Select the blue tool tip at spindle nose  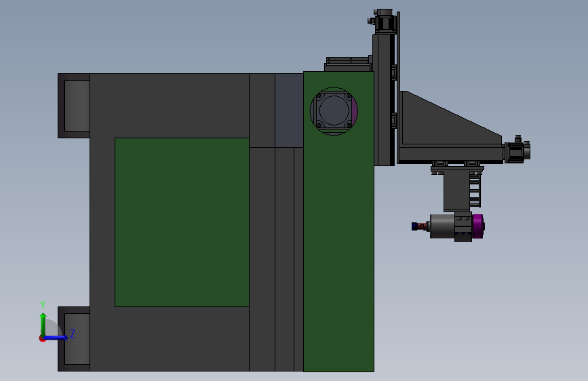[x=414, y=226]
